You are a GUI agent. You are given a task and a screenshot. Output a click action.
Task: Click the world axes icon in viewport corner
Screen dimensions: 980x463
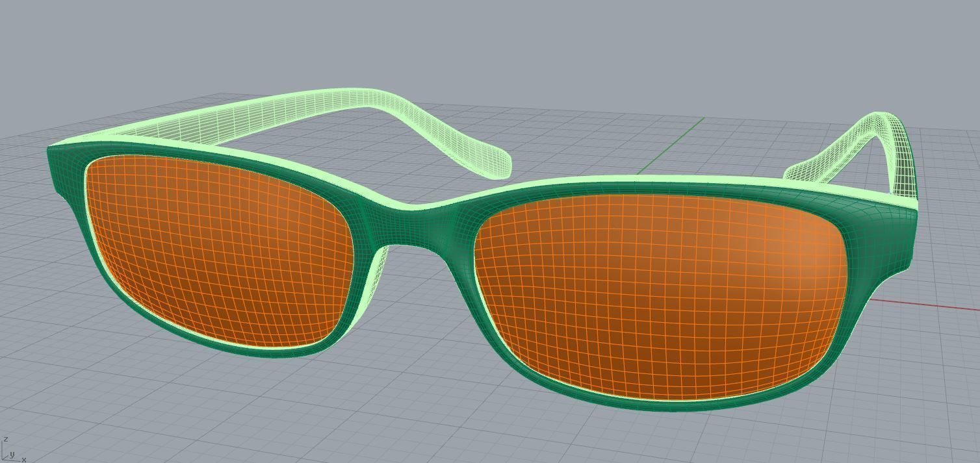click(14, 450)
